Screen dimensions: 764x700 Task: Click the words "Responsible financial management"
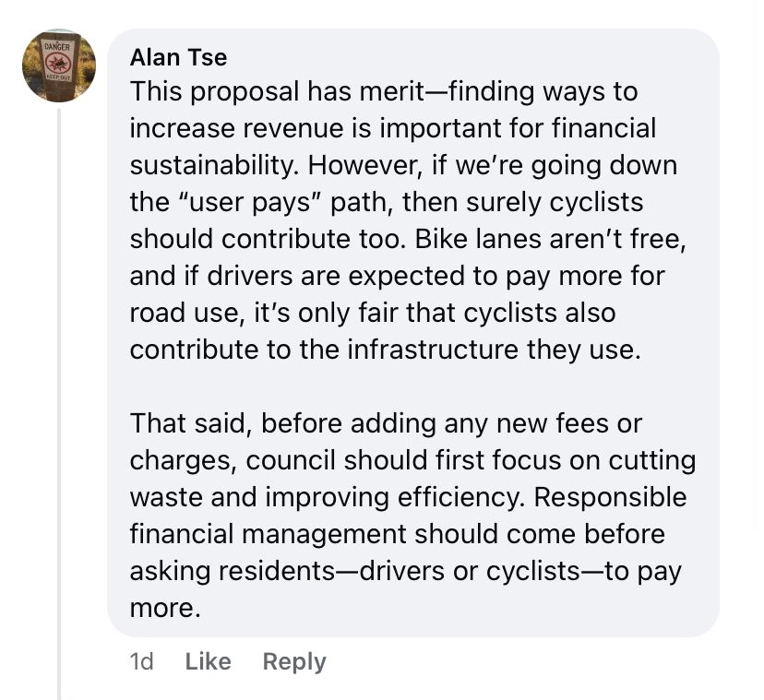[409, 516]
